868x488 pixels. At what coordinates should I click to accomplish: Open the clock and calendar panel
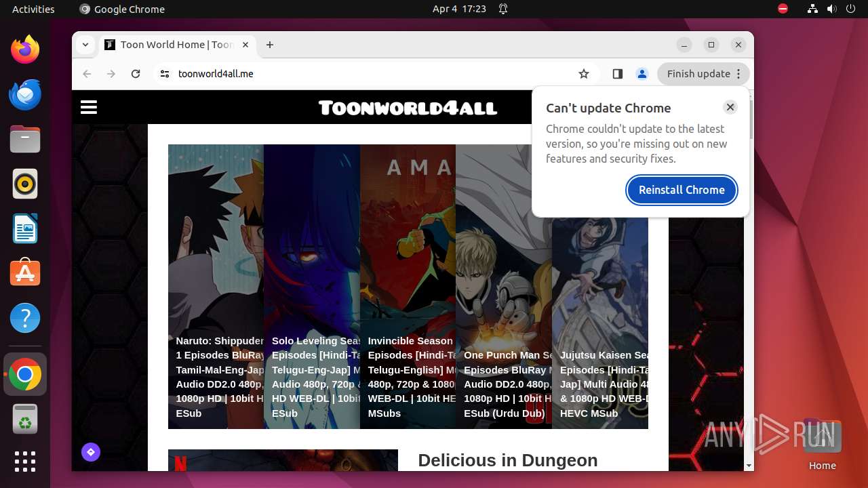pos(459,9)
